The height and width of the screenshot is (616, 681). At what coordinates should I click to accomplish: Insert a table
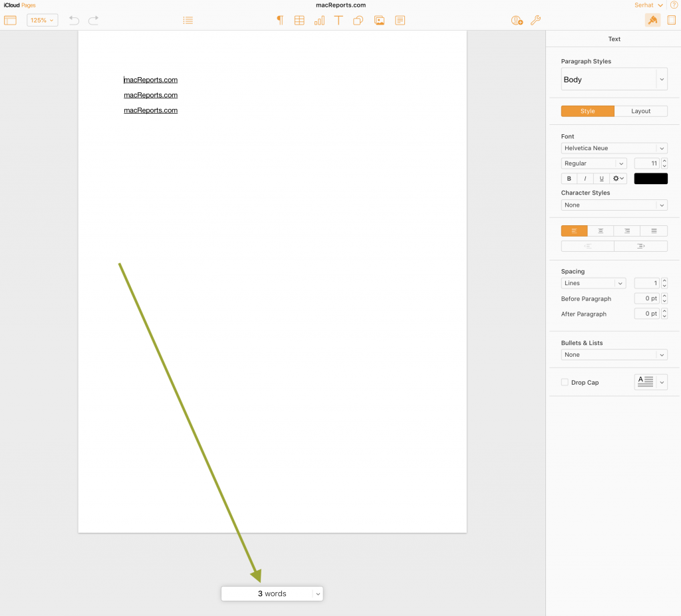[x=299, y=21]
